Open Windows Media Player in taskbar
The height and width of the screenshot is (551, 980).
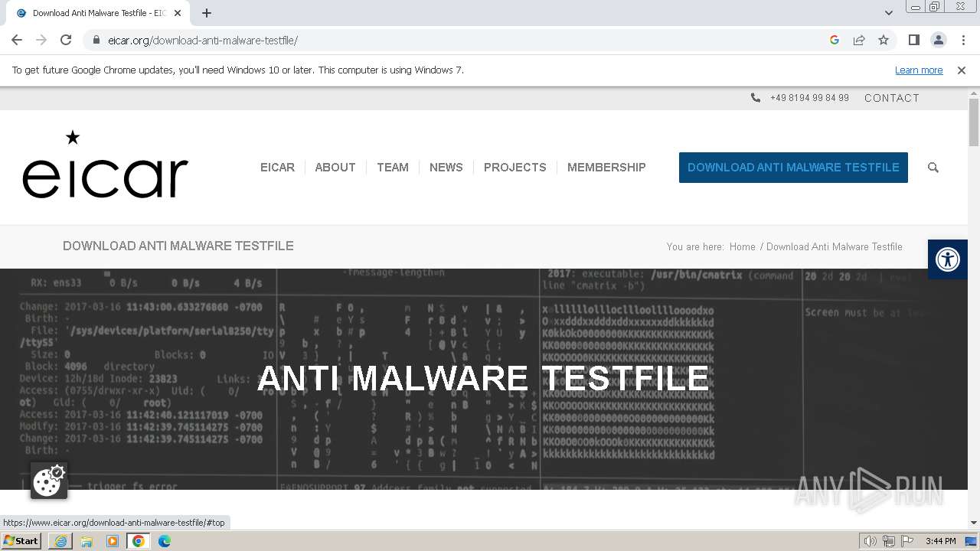(x=113, y=541)
